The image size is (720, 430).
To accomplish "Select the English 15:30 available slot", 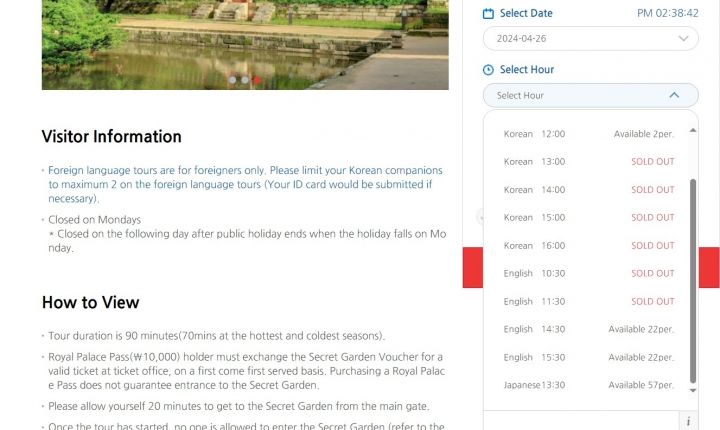I will click(x=589, y=357).
